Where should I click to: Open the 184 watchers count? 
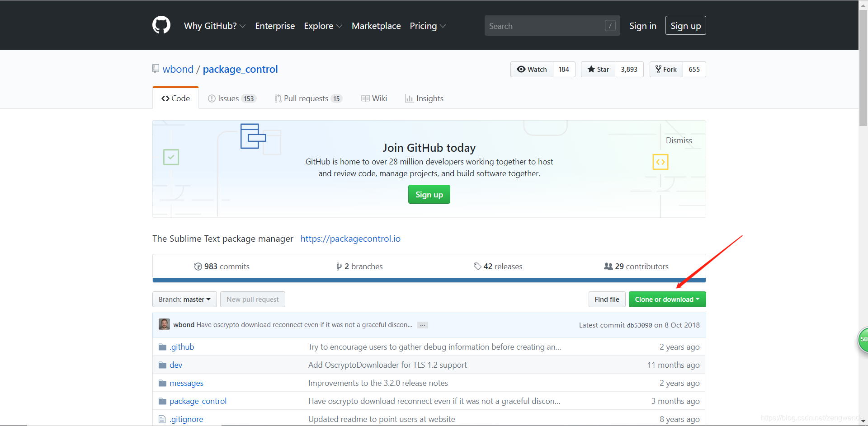[564, 69]
